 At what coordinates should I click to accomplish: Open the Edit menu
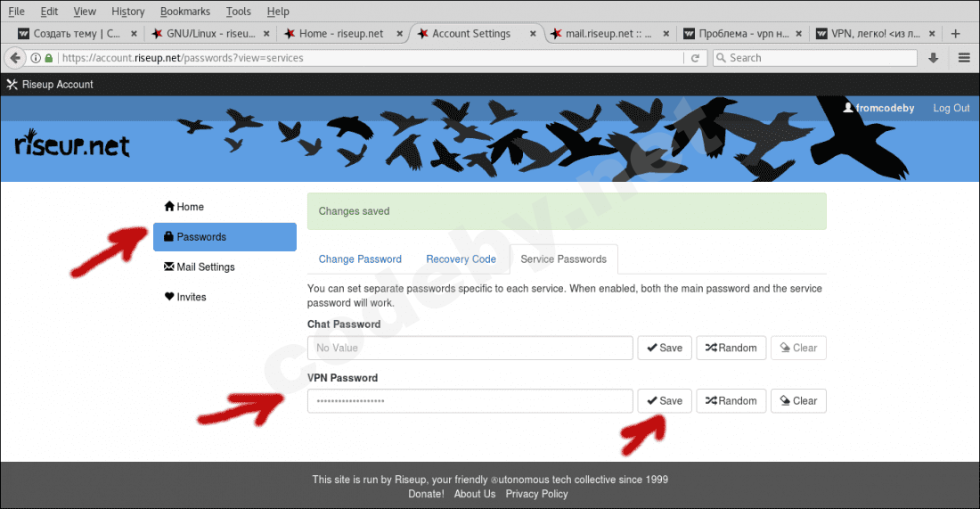(49, 12)
